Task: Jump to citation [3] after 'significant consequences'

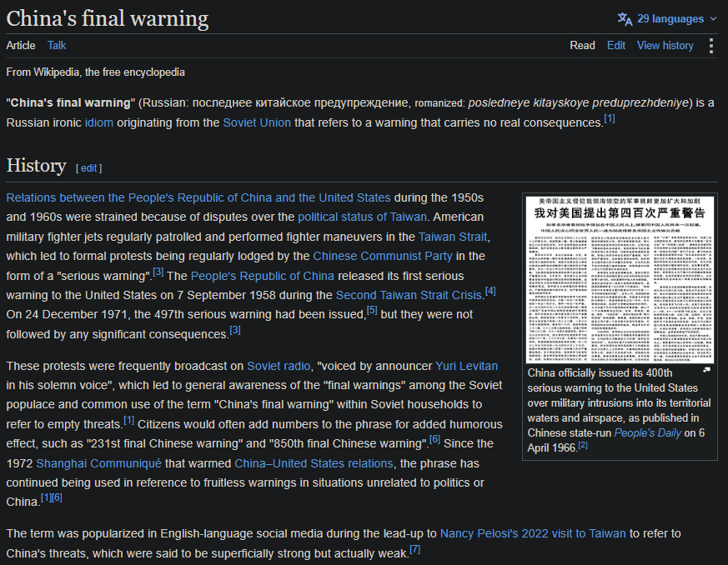Action: (235, 330)
